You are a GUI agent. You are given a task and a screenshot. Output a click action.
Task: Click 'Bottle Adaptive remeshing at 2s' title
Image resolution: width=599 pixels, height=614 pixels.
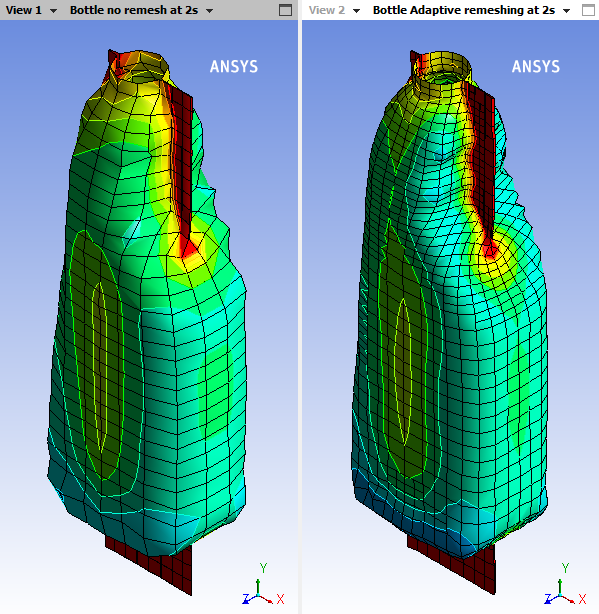(x=464, y=10)
